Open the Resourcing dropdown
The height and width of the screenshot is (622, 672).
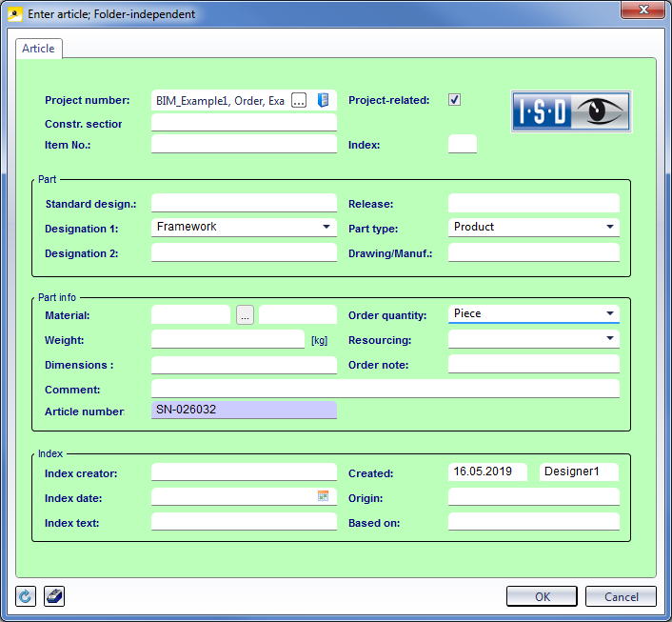coord(609,338)
